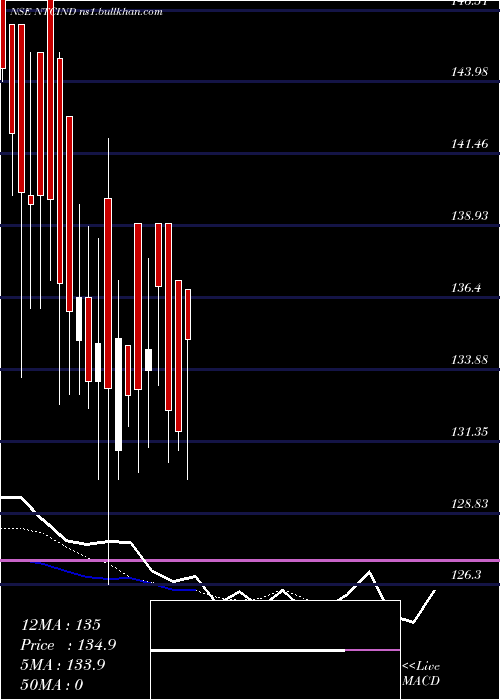
Task: Click the 143.98 price axis label
Action: click(469, 72)
